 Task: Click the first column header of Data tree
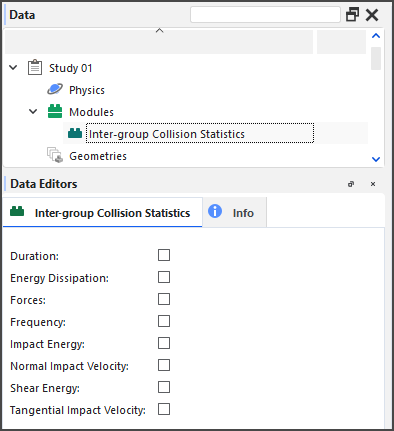(x=159, y=42)
